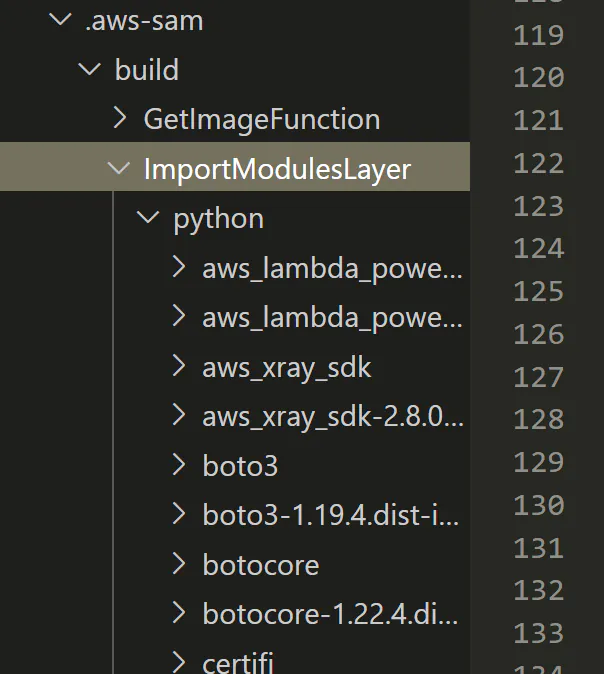Click line number 119 in editor gutter
Screen dimensions: 604x674
tap(538, 35)
